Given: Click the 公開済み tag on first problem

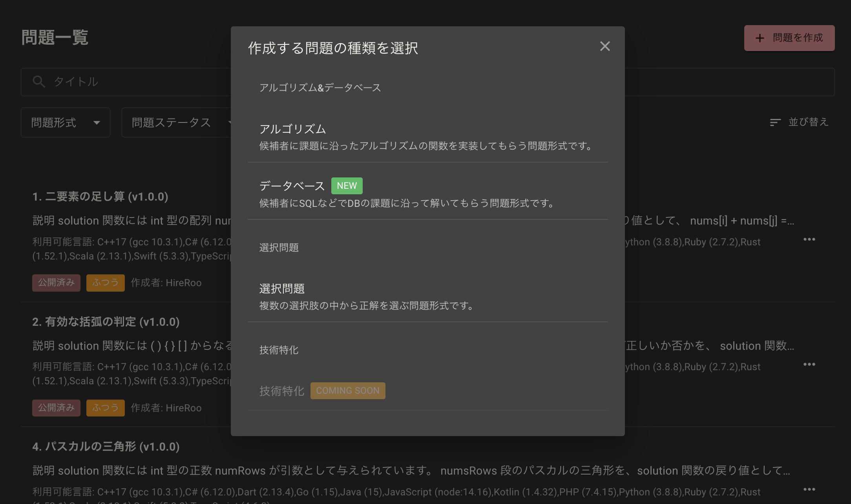Looking at the screenshot, I should click(x=56, y=283).
